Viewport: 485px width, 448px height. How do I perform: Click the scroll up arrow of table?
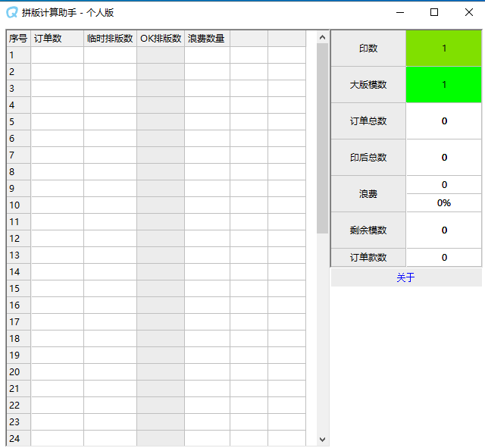pos(322,37)
